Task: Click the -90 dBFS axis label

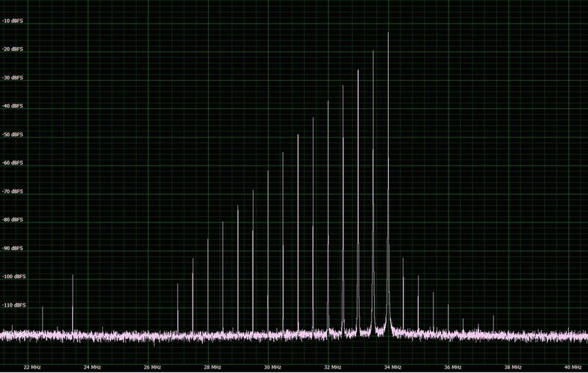Action: (x=12, y=248)
